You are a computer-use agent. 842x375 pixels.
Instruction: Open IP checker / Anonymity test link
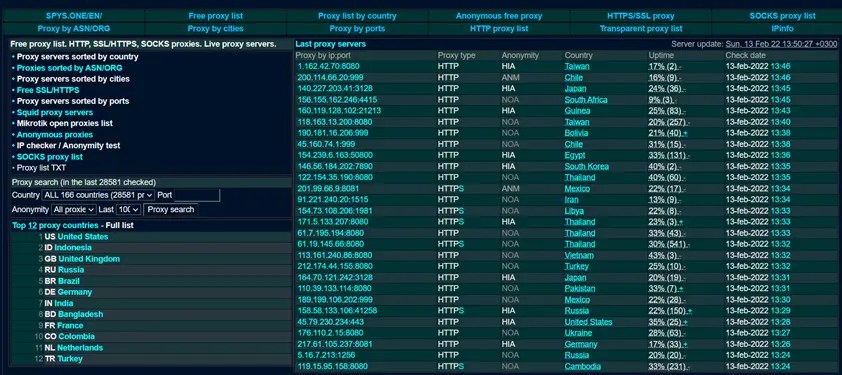point(68,146)
